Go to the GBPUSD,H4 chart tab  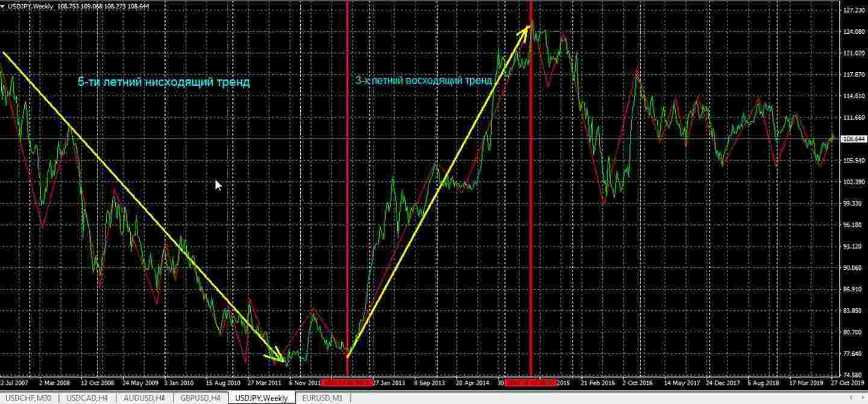201,398
